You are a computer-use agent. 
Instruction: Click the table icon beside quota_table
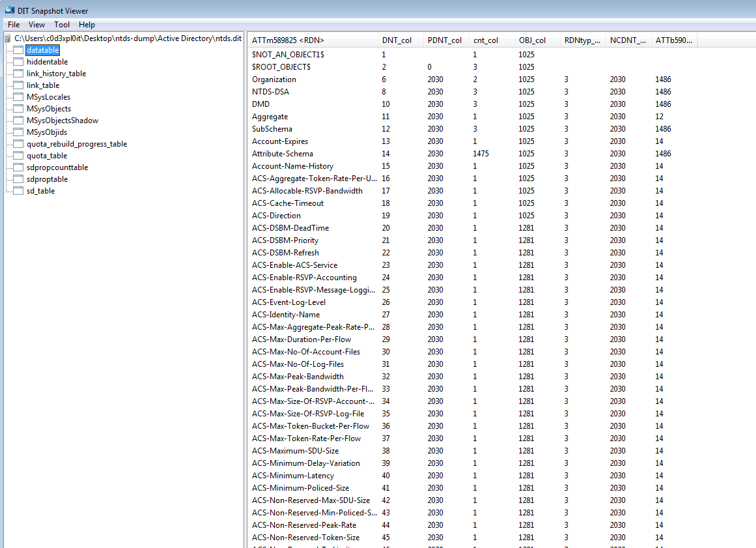tap(18, 155)
